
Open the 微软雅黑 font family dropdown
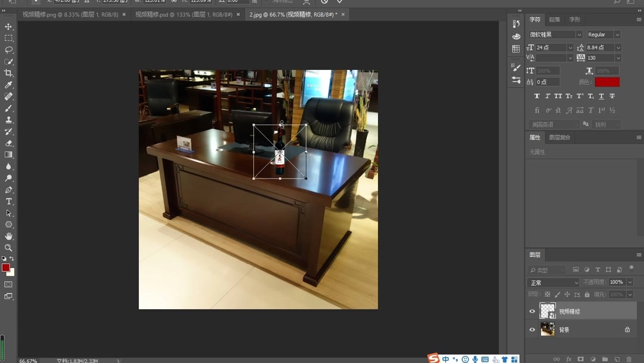[x=555, y=34]
